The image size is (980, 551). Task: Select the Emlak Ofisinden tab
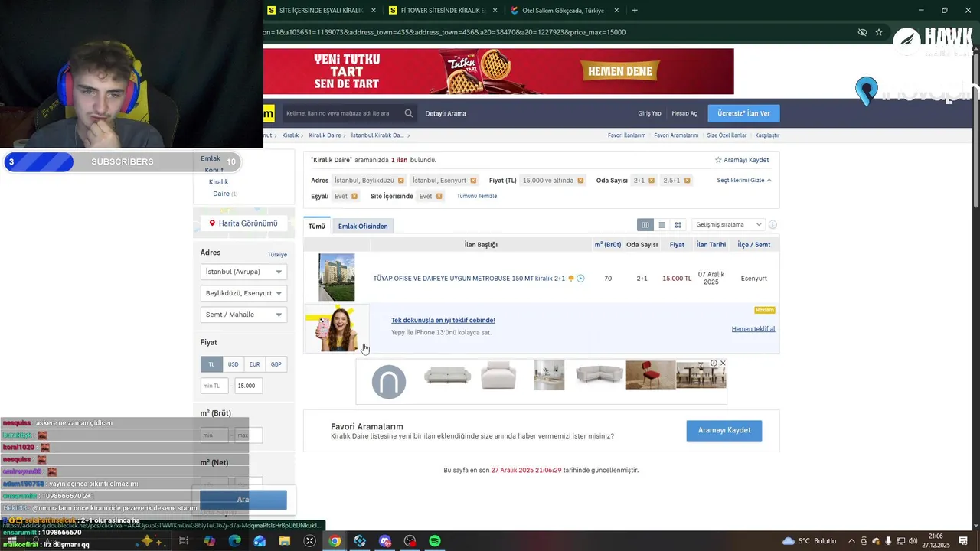coord(363,227)
